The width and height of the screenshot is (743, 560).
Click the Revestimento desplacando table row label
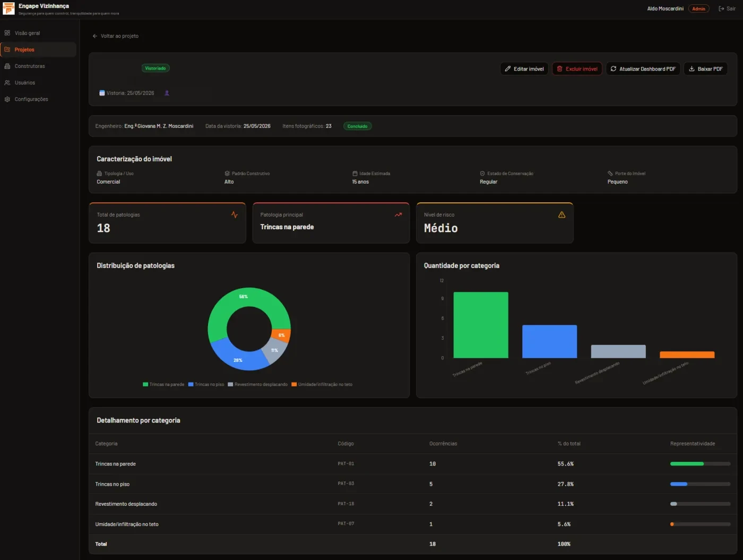[x=126, y=504]
